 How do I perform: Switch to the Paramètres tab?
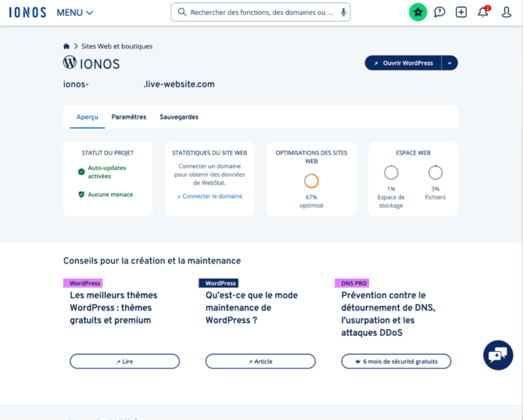(x=129, y=117)
